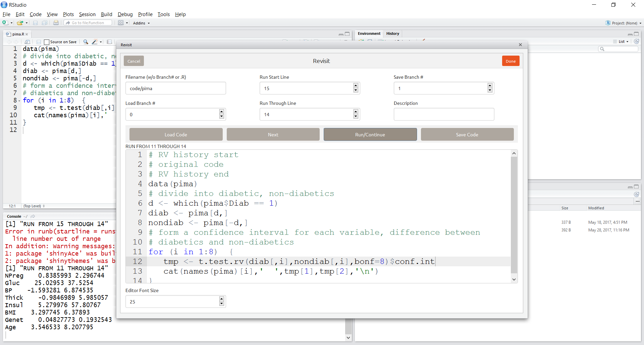Increase the Run Start Line value
Viewport: 644px width, 345px height.
click(356, 86)
